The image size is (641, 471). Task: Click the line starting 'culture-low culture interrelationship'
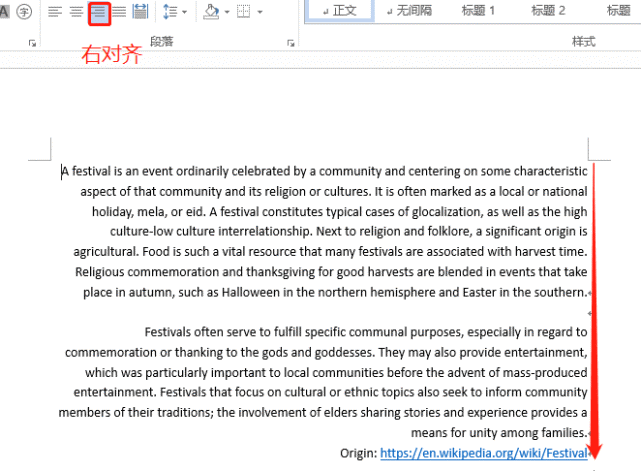tap(348, 231)
